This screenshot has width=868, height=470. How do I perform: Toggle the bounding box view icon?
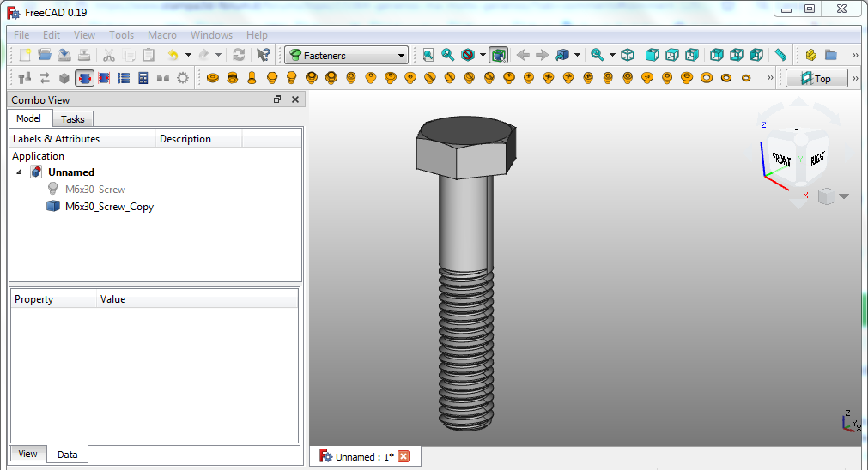coord(499,55)
